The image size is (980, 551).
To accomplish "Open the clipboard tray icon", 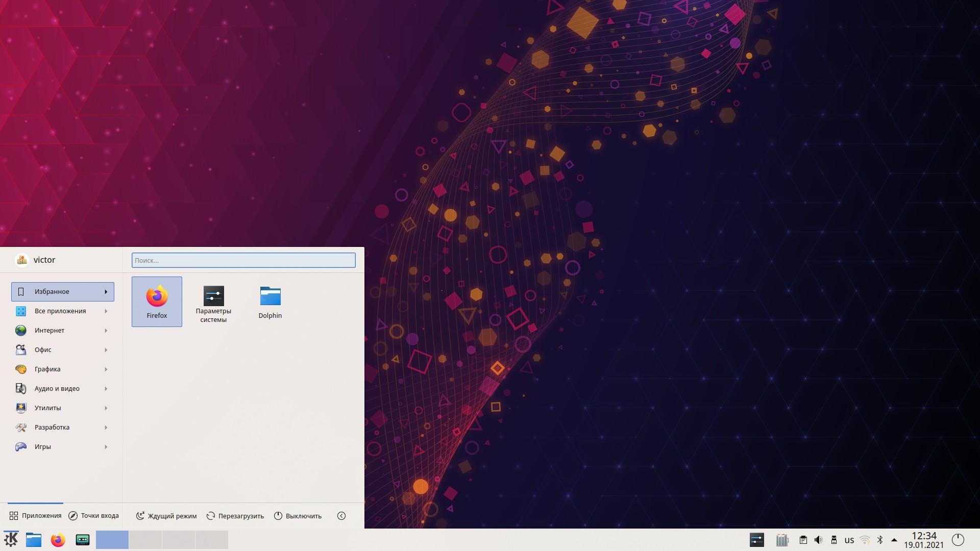I will coord(803,540).
